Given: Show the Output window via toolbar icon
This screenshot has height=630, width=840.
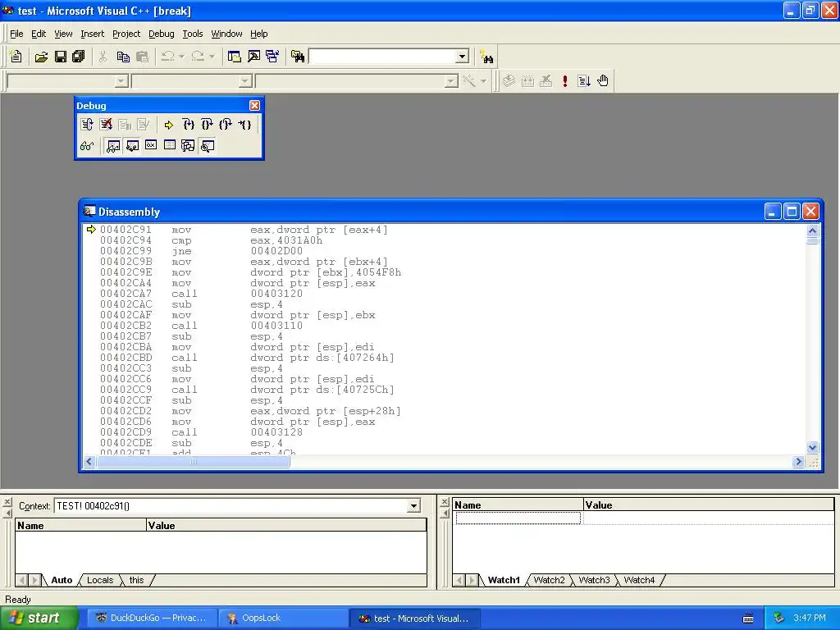Looking at the screenshot, I should point(253,57).
